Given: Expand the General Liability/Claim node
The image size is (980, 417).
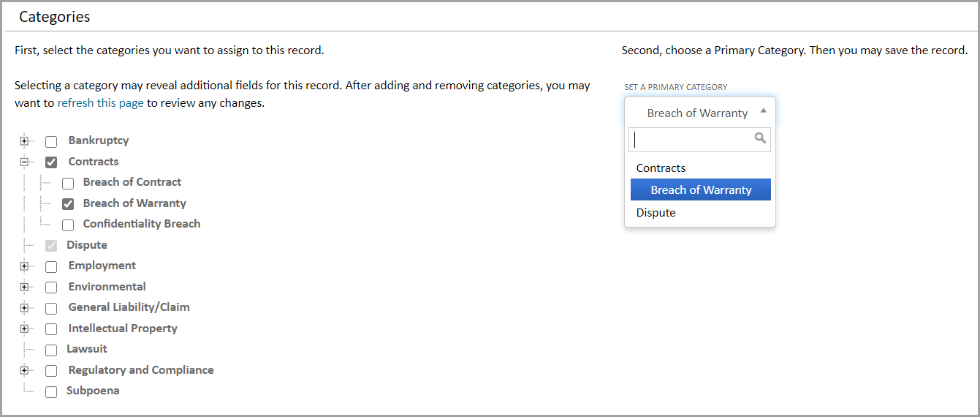Looking at the screenshot, I should click(24, 308).
